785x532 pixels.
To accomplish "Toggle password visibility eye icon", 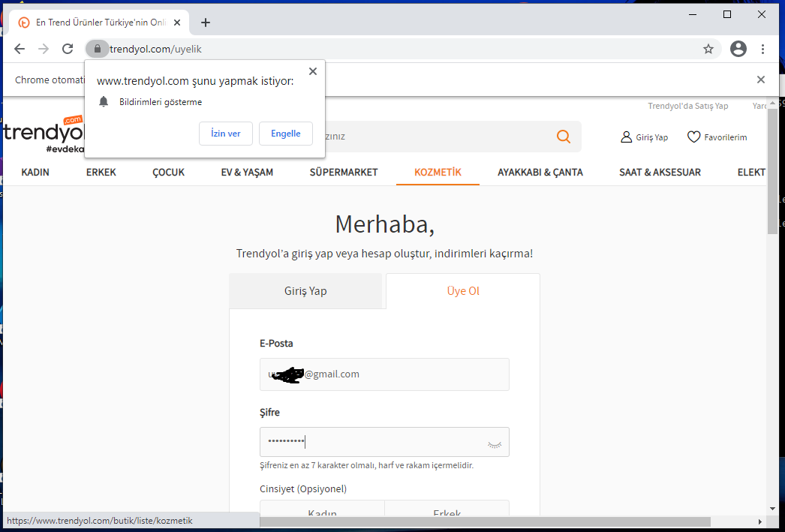I will [x=494, y=444].
